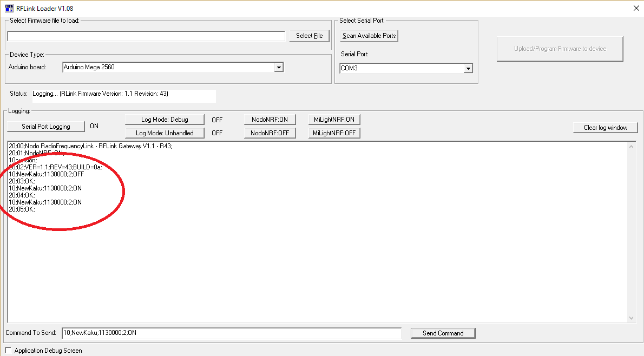Click log line '20;02;VER=1.1;REV=43;BUILD=0a;'
644x356 pixels.
(x=55, y=167)
